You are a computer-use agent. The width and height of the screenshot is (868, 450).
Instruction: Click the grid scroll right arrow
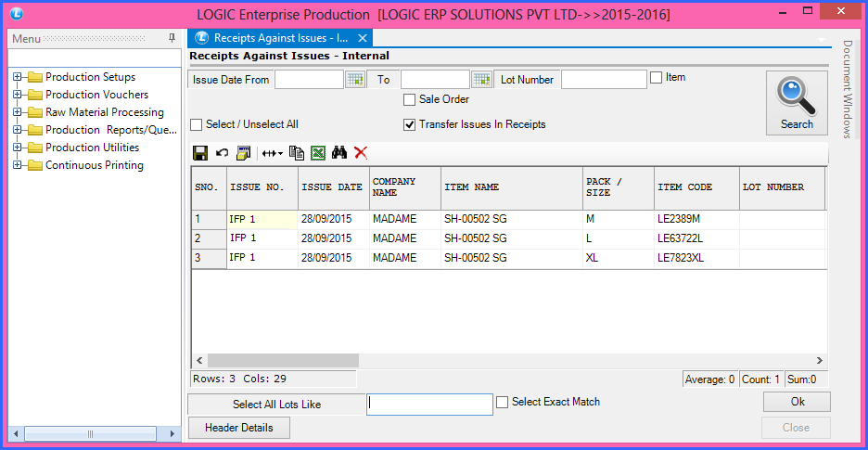pyautogui.click(x=820, y=360)
